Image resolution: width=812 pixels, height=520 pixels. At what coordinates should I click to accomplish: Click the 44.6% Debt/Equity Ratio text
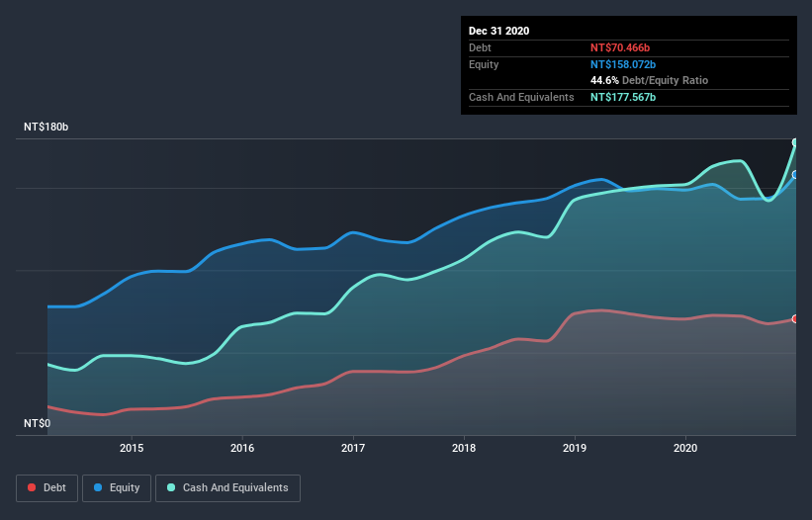(x=650, y=80)
